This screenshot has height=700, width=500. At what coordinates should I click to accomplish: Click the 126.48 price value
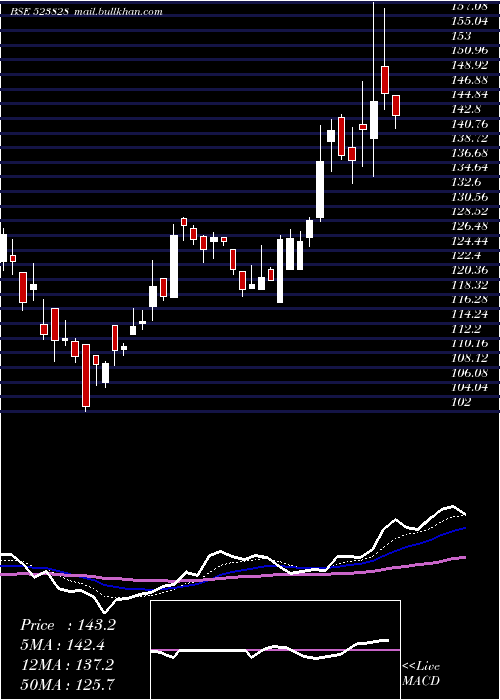coord(469,226)
